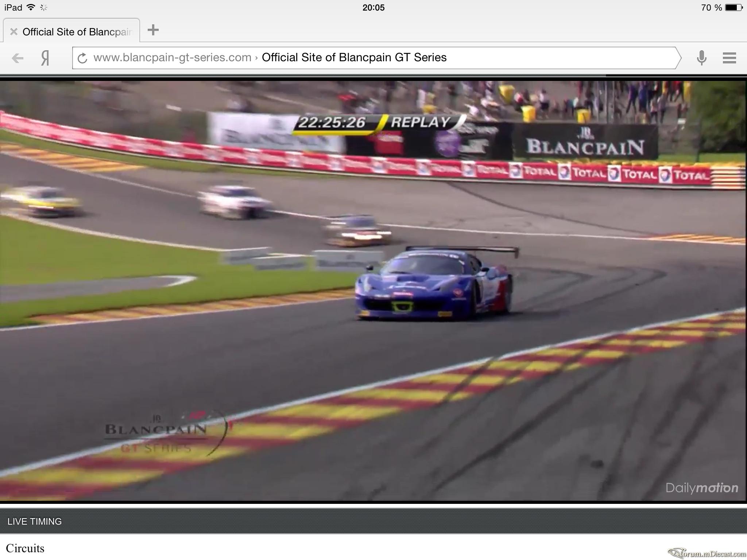
Task: Open a new browser tab
Action: 153,30
